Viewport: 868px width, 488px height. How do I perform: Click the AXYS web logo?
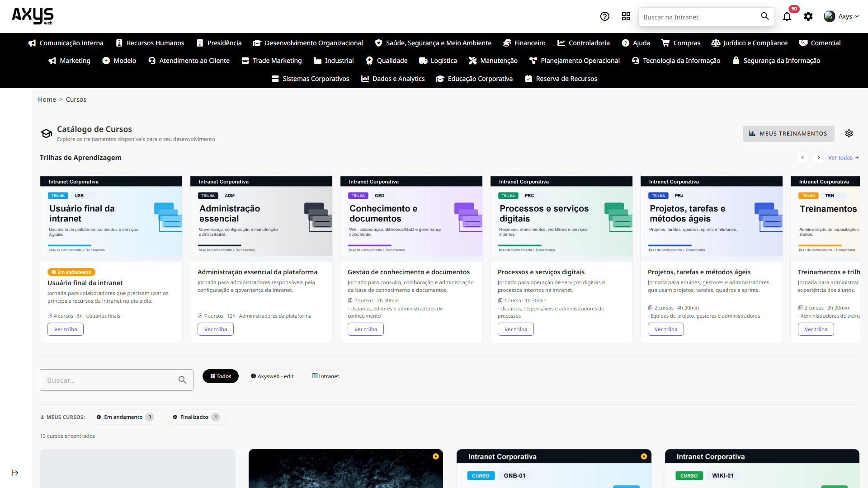click(33, 16)
